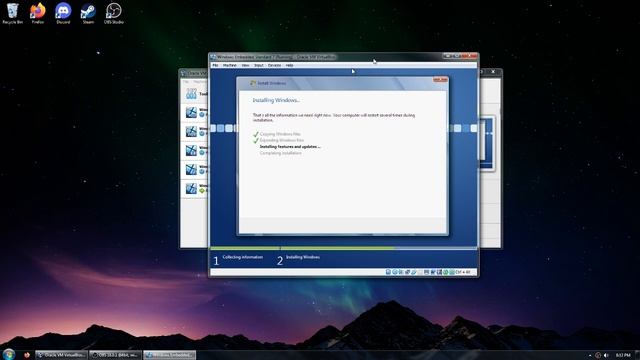
Task: Select Tools in VirtualBox Manager window
Action: (194, 94)
